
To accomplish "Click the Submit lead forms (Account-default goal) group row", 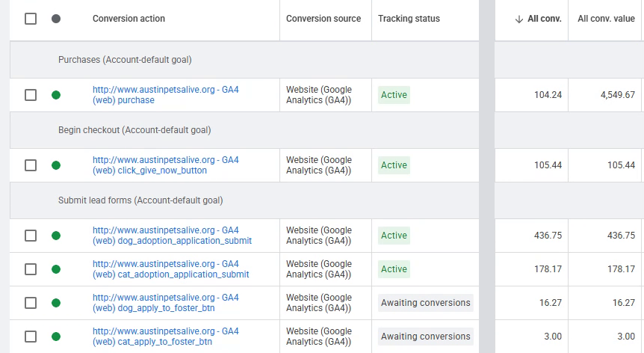I will click(244, 200).
